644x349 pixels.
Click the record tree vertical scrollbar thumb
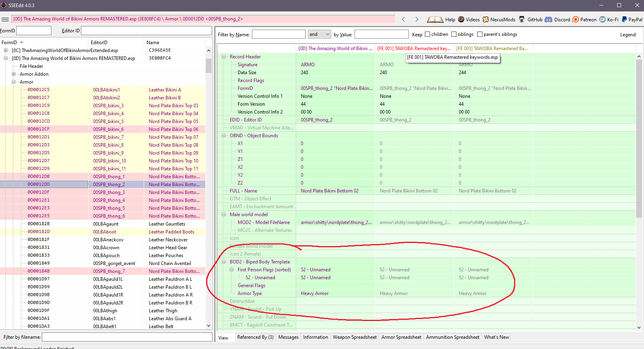tap(209, 66)
